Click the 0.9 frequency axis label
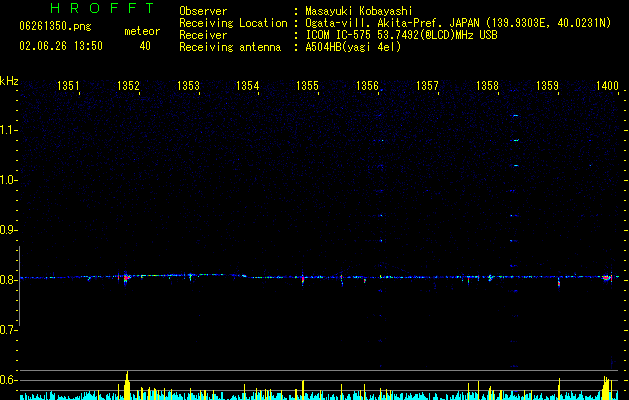 tap(8, 230)
